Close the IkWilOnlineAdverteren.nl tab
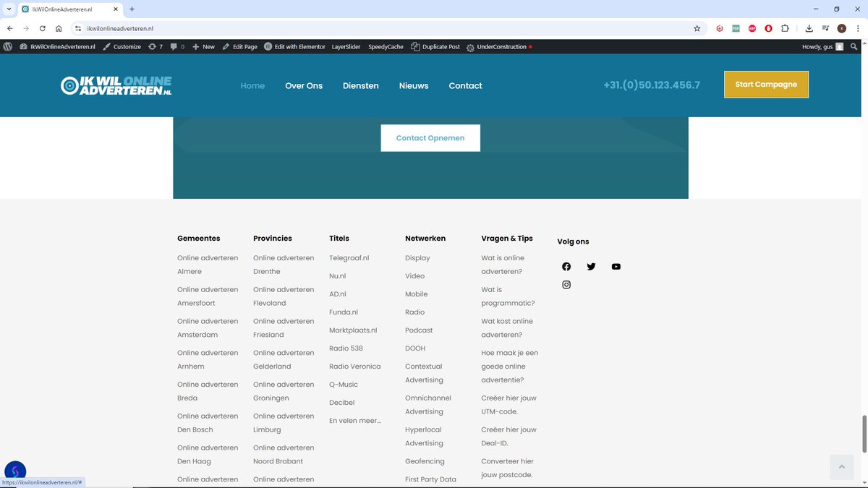 tap(117, 9)
